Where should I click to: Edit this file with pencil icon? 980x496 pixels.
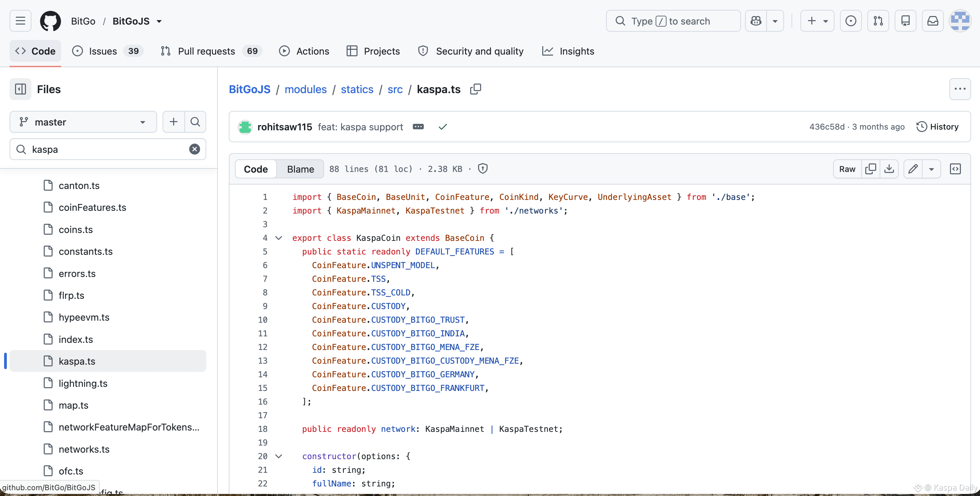[913, 169]
